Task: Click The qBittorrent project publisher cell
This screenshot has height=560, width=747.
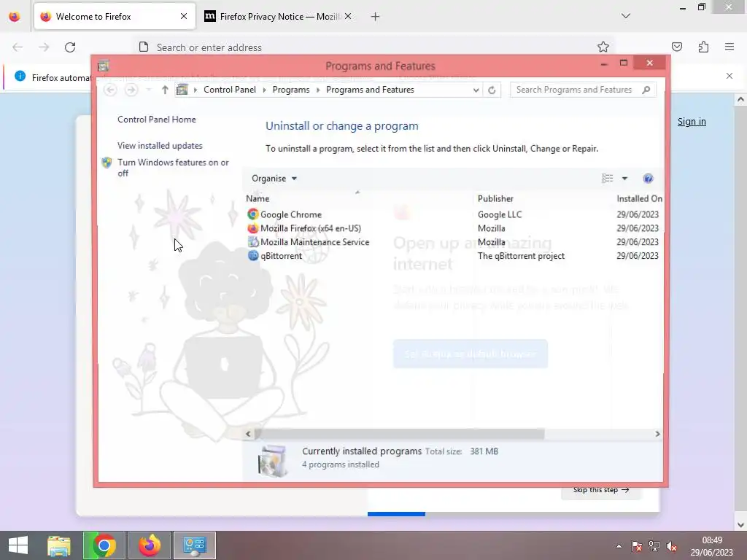Action: [x=521, y=256]
